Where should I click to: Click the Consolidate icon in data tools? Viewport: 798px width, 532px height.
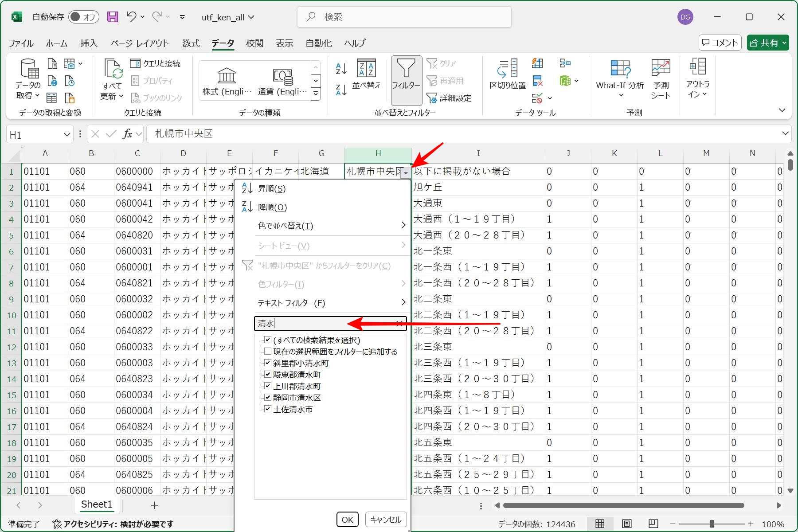tap(565, 63)
